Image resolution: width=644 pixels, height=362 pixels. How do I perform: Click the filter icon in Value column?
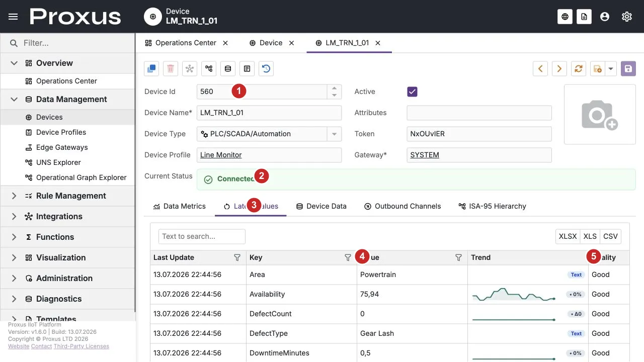458,257
